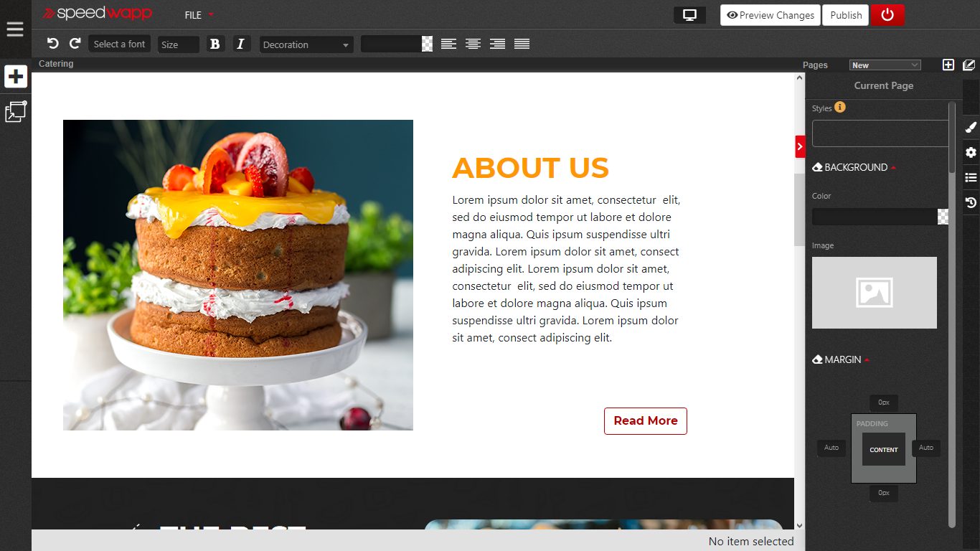
Task: Add a new page with plus icon
Action: point(948,65)
